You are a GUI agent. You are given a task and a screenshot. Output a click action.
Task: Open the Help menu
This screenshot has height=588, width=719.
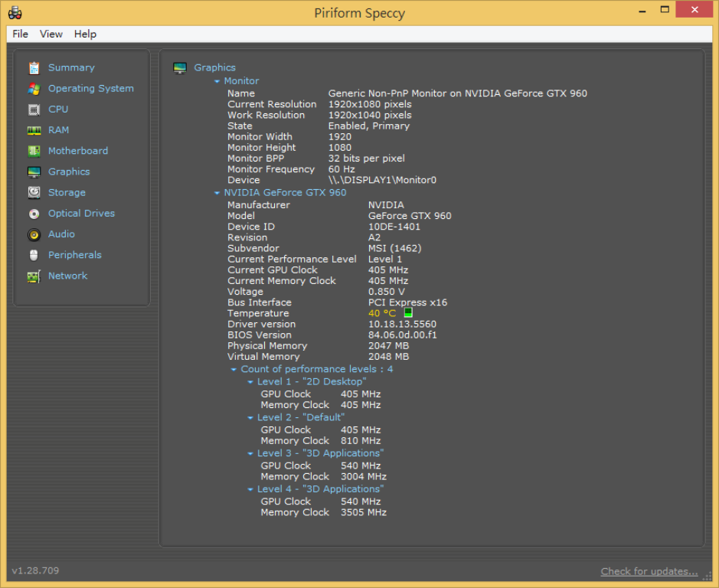(x=85, y=34)
